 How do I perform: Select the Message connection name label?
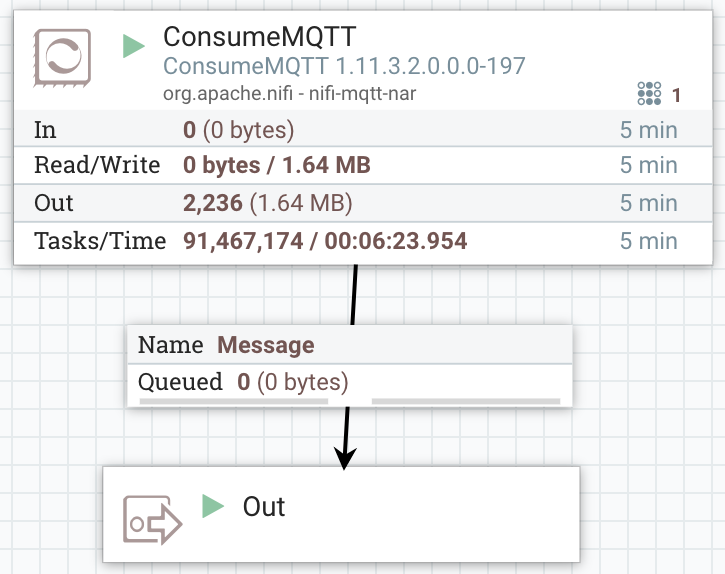click(x=266, y=345)
